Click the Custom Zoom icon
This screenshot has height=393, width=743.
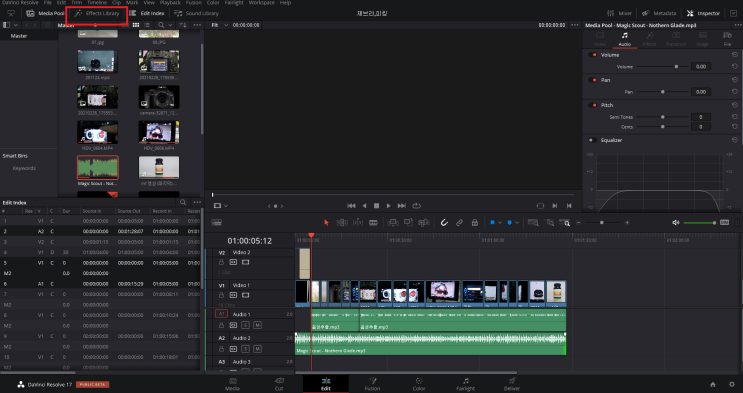pyautogui.click(x=564, y=222)
